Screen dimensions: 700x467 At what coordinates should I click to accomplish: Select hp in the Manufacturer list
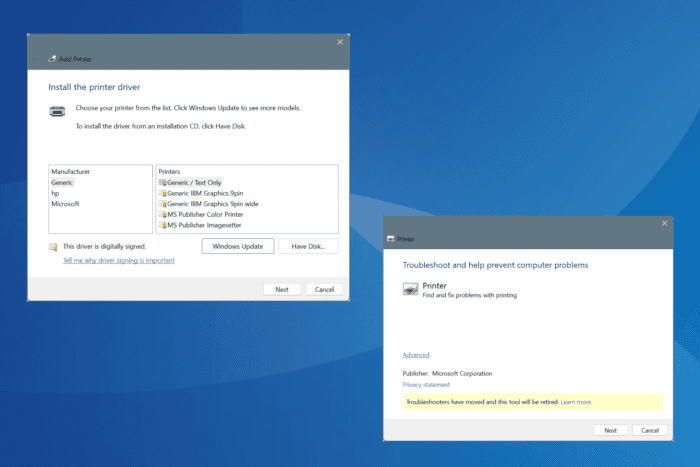[x=55, y=193]
